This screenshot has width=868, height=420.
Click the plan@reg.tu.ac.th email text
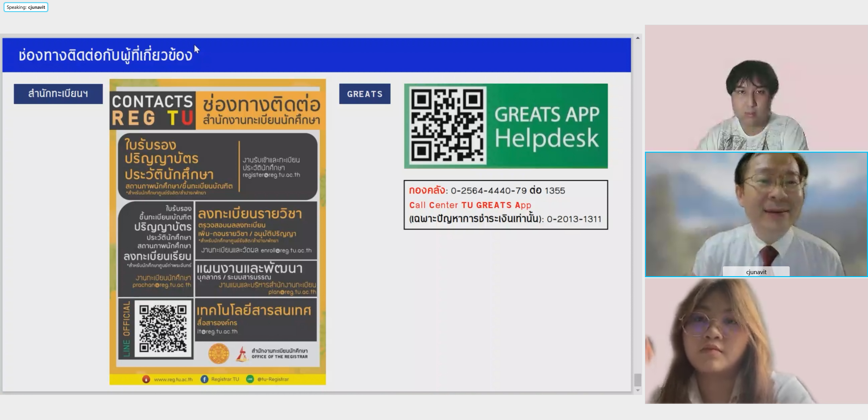click(292, 292)
